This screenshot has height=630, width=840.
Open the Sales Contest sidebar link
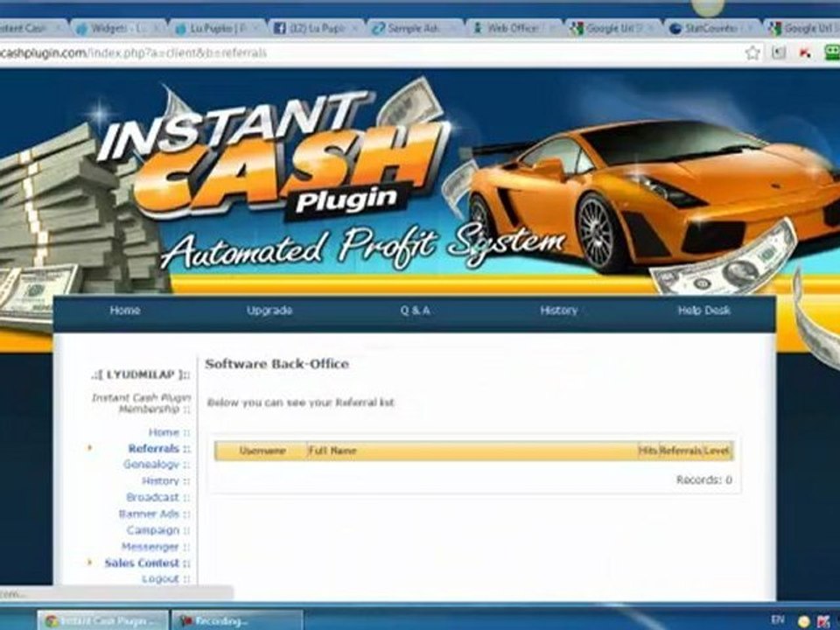[x=142, y=563]
